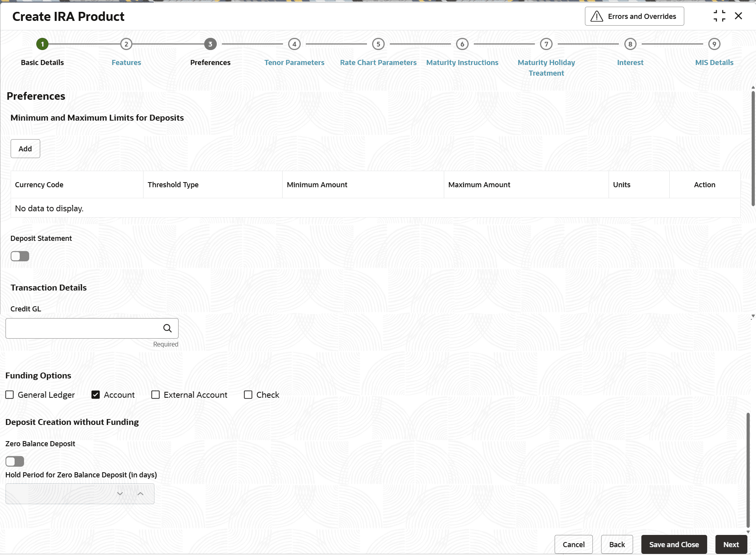This screenshot has width=756, height=557.
Task: Open the Basic Details step
Action: pyautogui.click(x=42, y=62)
